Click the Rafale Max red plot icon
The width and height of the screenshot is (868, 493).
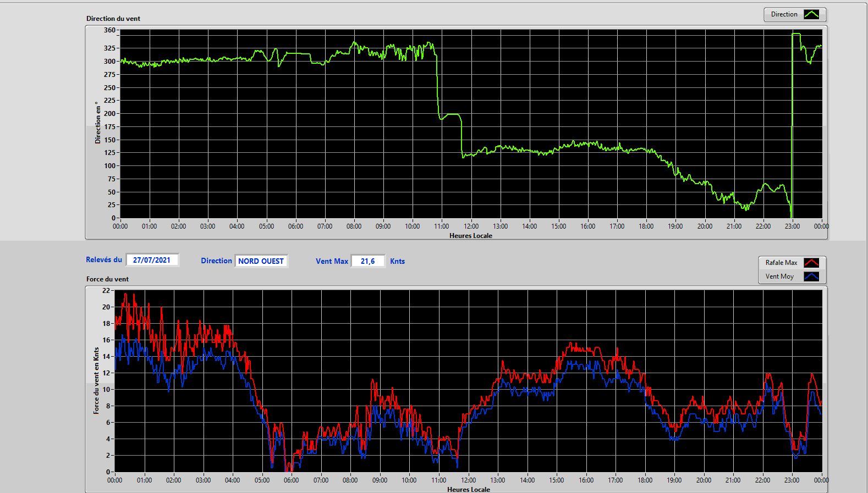[x=811, y=263]
